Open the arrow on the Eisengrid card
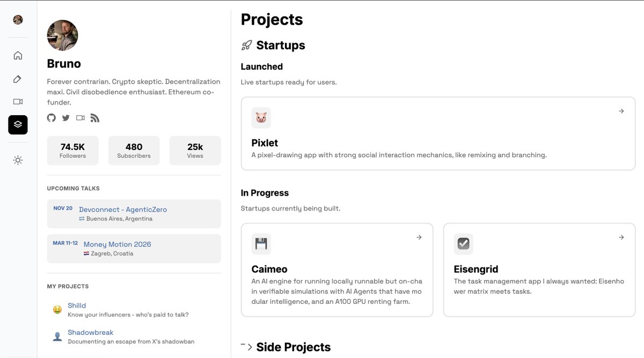The height and width of the screenshot is (358, 644). pyautogui.click(x=621, y=237)
